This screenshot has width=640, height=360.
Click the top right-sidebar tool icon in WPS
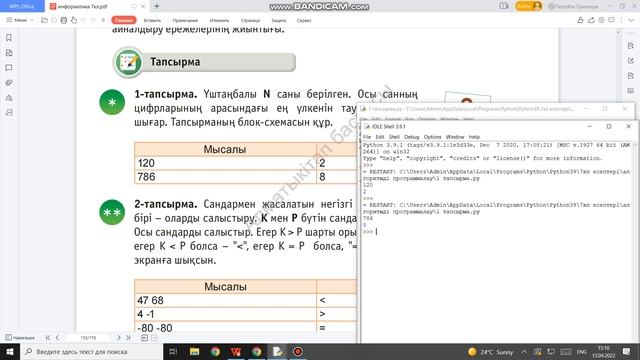tap(631, 46)
